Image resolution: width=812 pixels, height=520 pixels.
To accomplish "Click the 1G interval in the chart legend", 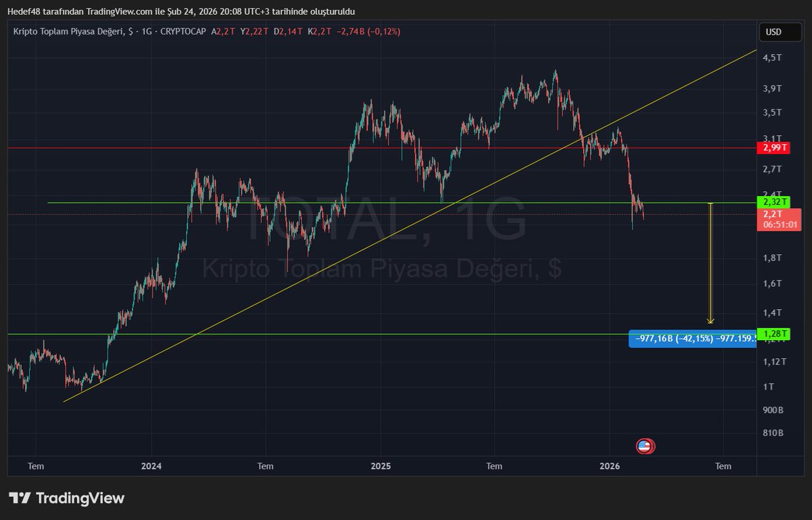I will 147,31.
